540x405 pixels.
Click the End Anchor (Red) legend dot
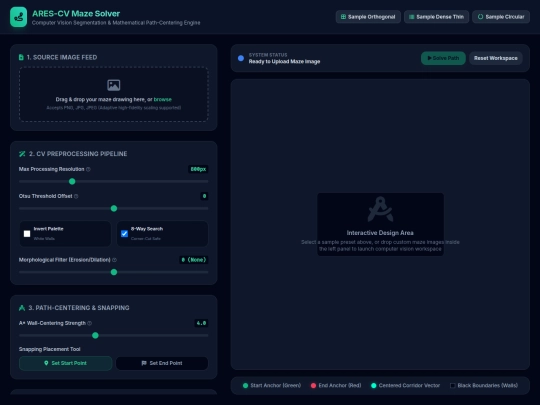pos(313,385)
